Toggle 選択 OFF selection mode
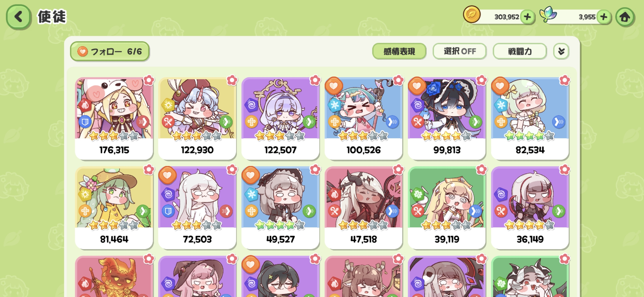The image size is (644, 297). point(459,51)
